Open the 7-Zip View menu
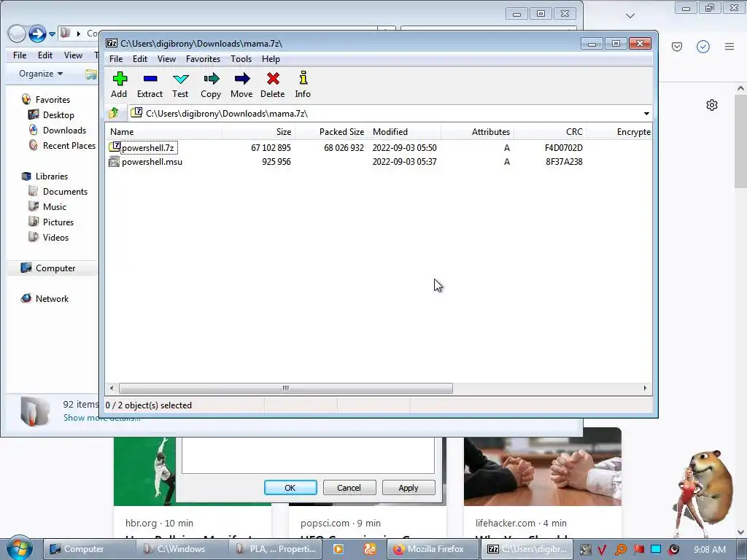 167,59
